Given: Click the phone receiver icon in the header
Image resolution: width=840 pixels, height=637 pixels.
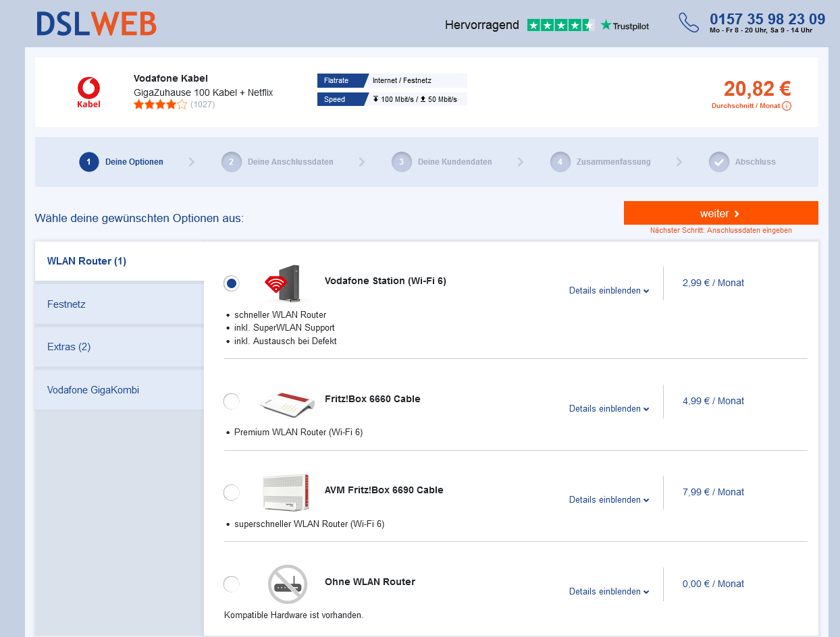Looking at the screenshot, I should [688, 22].
